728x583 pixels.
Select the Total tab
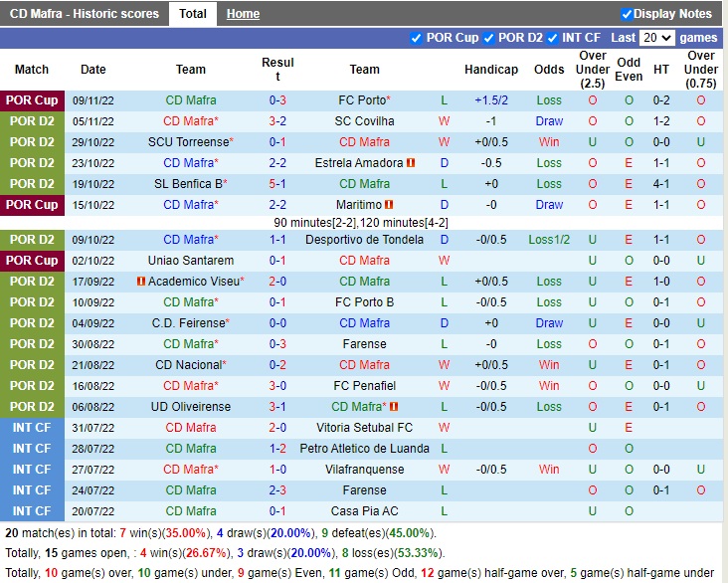193,14
